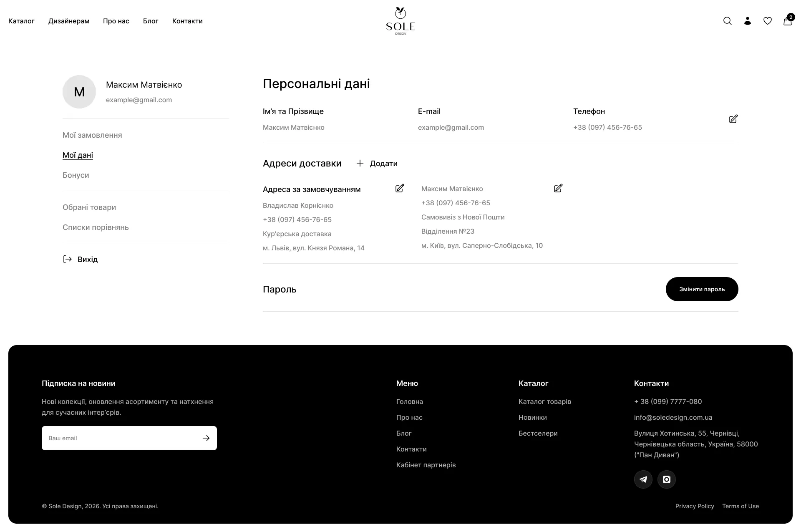The image size is (801, 532).
Task: Open footer link Кабінет партнерів
Action: coord(426,465)
